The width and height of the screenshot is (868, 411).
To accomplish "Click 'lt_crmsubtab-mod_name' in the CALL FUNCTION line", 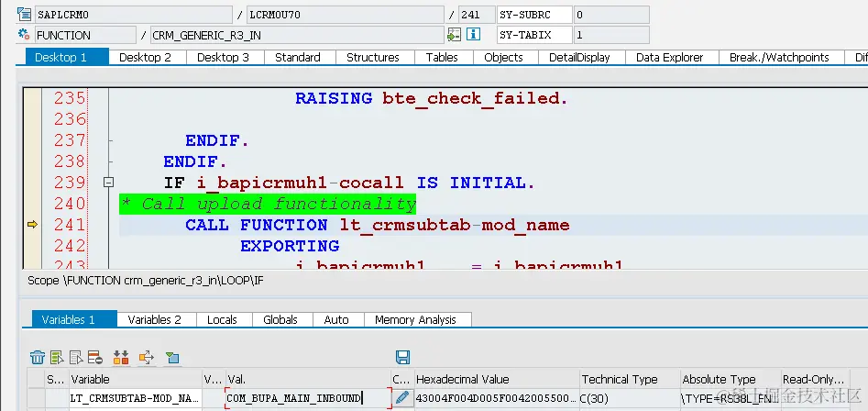I will pos(455,225).
